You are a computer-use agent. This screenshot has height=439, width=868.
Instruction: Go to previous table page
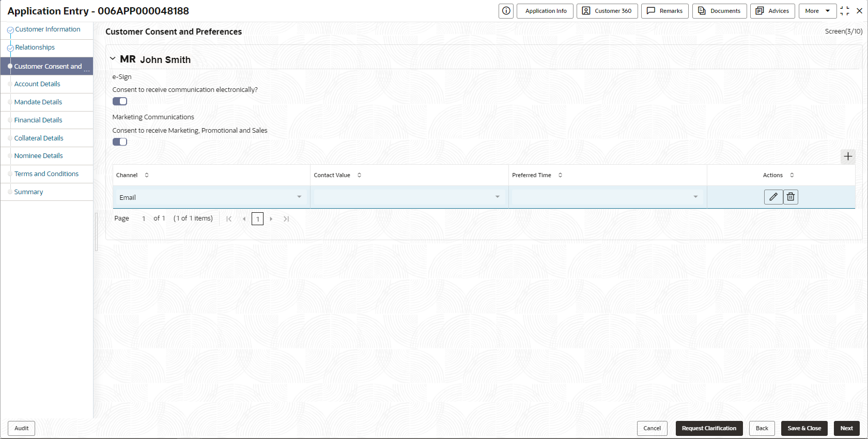(x=244, y=219)
